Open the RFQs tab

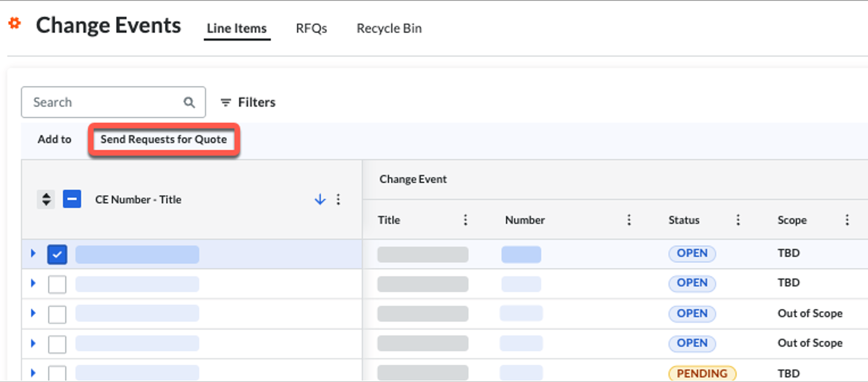tap(311, 28)
